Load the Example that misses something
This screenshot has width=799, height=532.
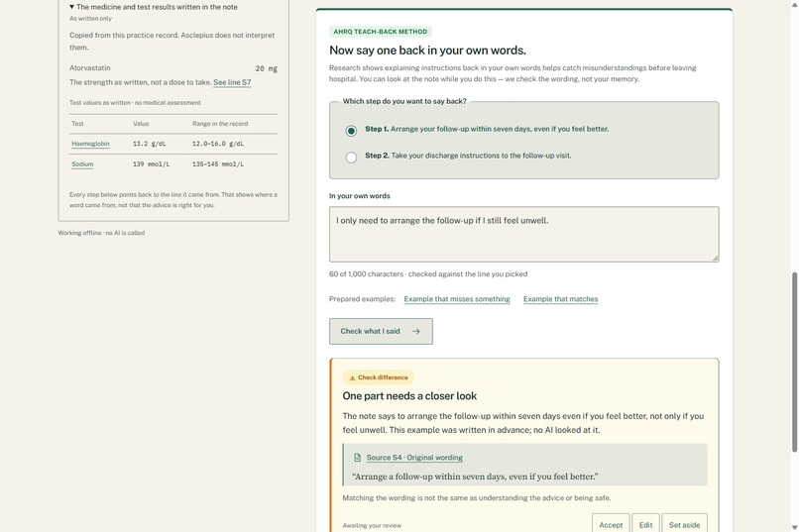pos(457,299)
